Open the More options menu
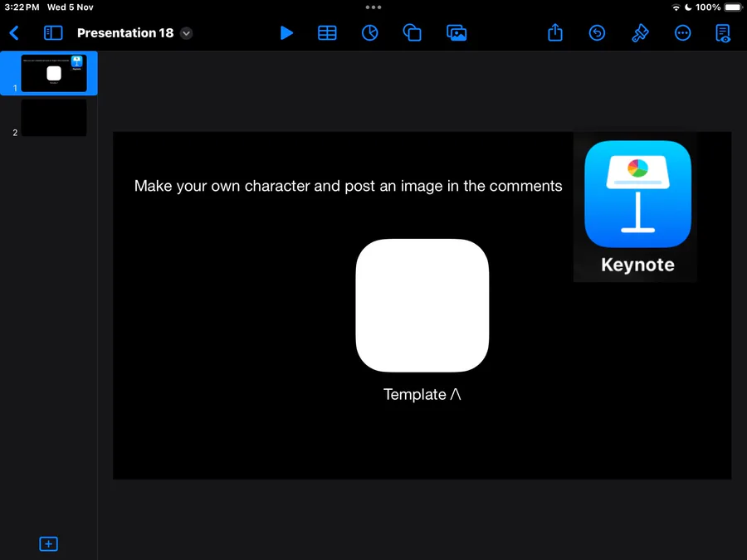 tap(683, 33)
